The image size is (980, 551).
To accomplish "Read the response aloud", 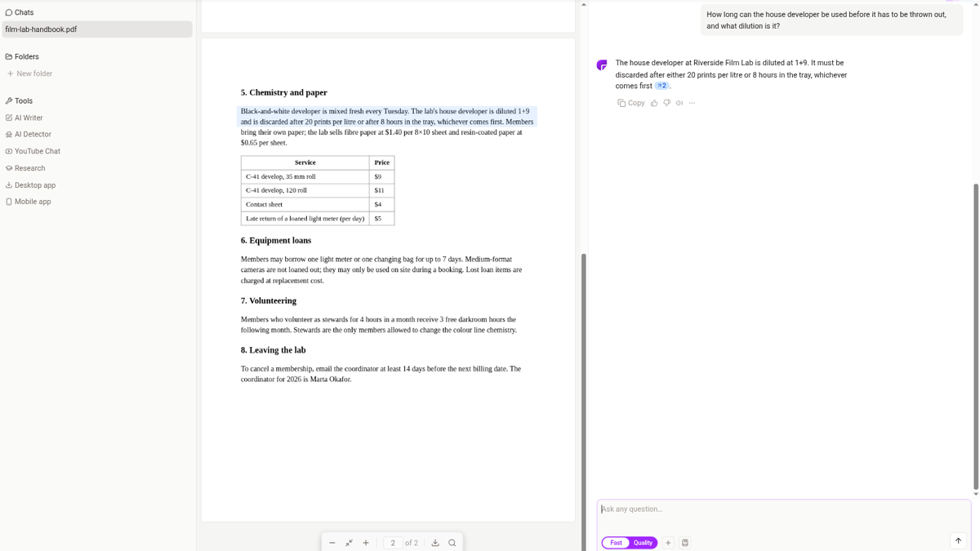I will pos(679,103).
